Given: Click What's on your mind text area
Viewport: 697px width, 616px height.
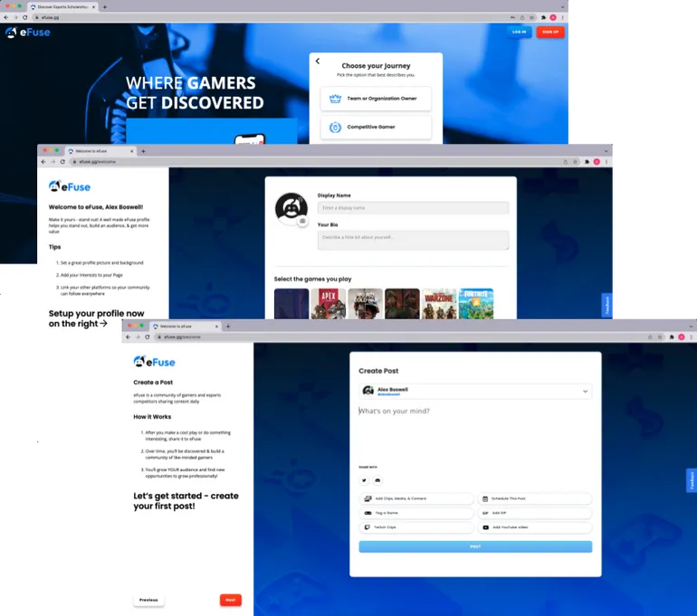Looking at the screenshot, I should 475,433.
